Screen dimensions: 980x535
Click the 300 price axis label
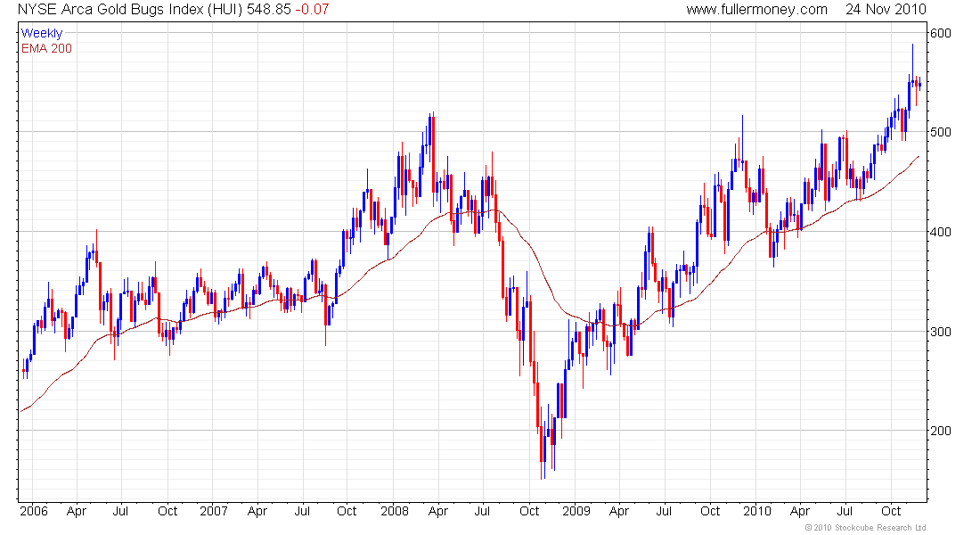tap(941, 332)
